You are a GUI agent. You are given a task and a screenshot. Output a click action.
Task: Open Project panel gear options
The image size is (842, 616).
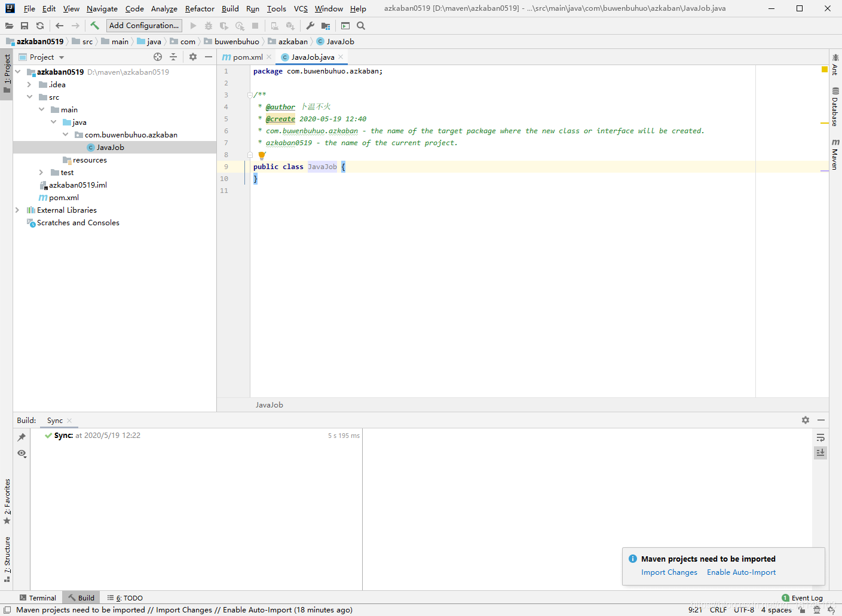pos(193,57)
